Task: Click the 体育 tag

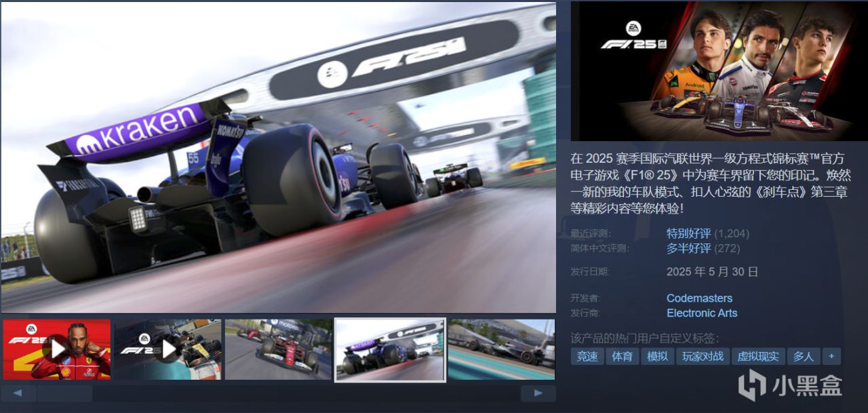Action: coord(622,356)
